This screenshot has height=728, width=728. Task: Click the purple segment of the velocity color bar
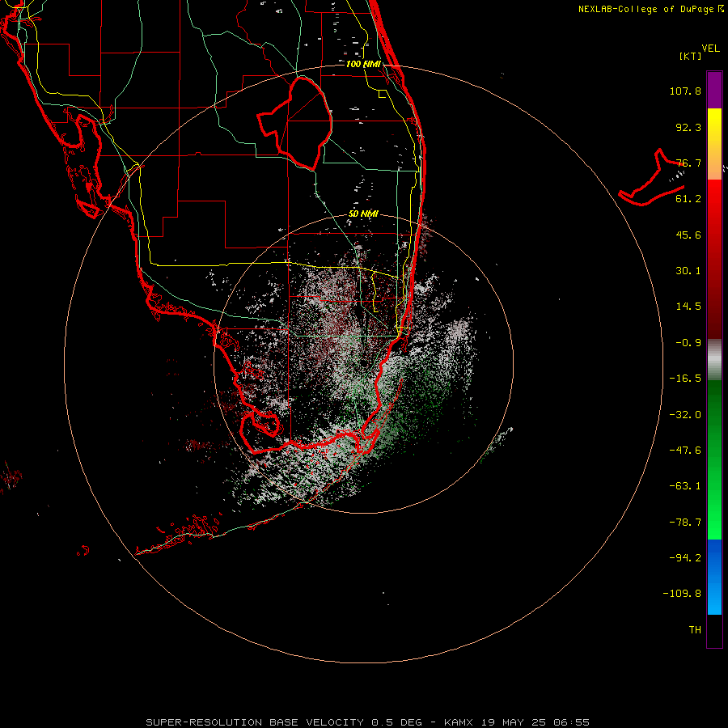pyautogui.click(x=714, y=90)
